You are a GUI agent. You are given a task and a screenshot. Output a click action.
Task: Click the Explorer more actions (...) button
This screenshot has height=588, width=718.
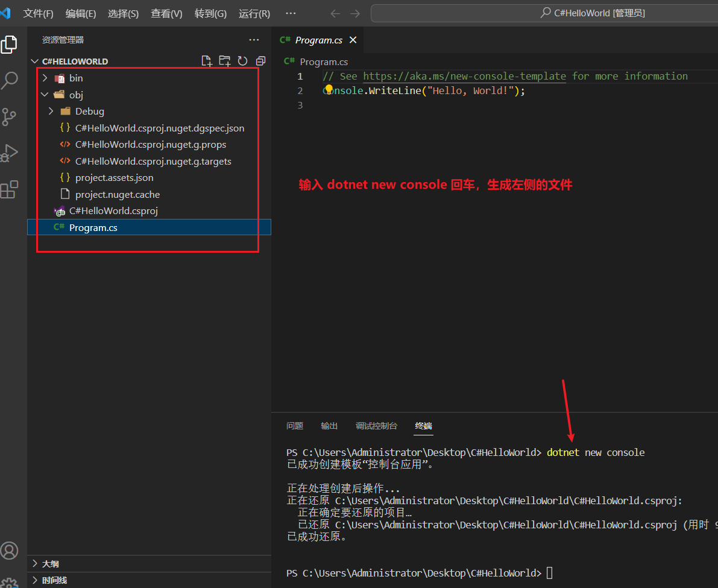pyautogui.click(x=254, y=40)
